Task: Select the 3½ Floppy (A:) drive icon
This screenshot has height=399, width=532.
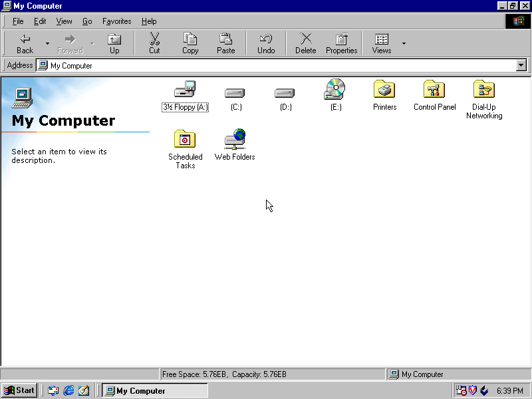Action: pos(185,90)
